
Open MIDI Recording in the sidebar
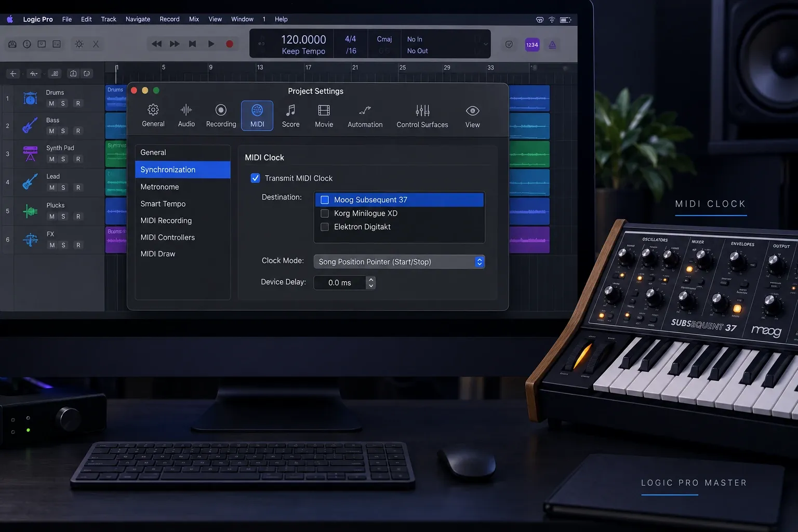coord(182,220)
